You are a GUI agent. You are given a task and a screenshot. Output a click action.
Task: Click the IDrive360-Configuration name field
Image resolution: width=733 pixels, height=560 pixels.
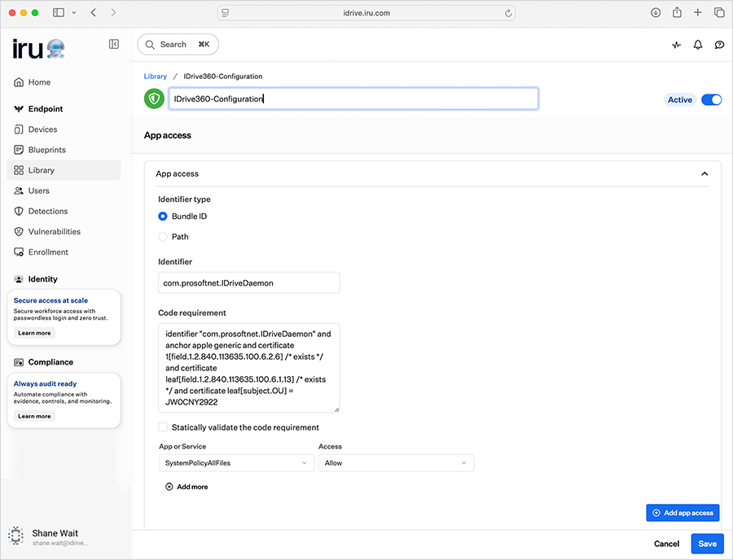coord(353,98)
